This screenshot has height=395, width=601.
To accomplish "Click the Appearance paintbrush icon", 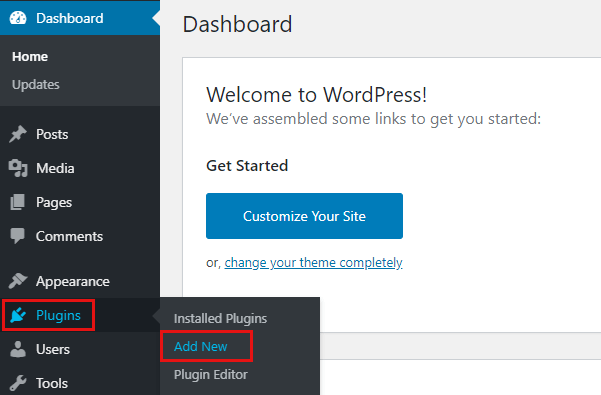I will pos(18,281).
